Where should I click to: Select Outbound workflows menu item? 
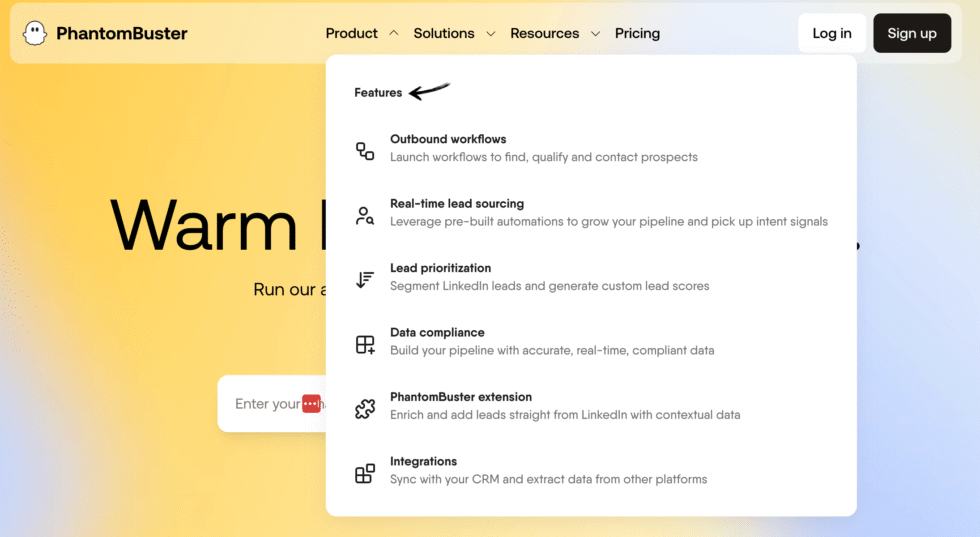tap(448, 139)
